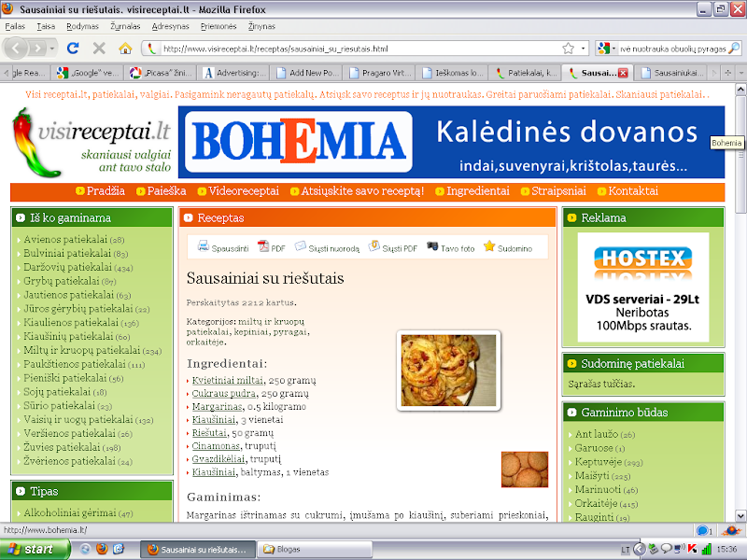Open a new tab with plus button
The width and height of the screenshot is (747, 560).
point(727,73)
